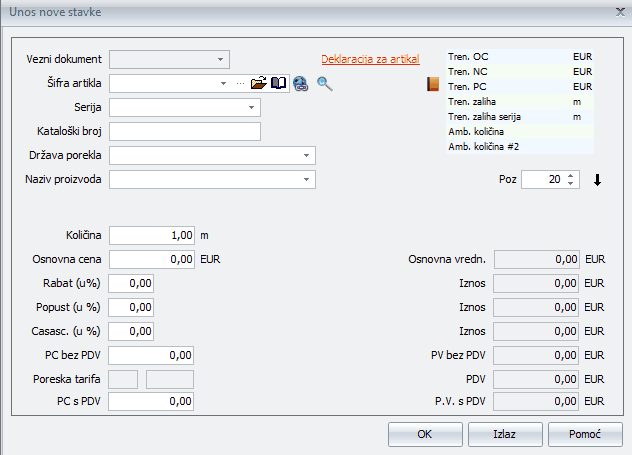Increase the Poz value with the up spinner
The width and height of the screenshot is (632, 455).
570,176
